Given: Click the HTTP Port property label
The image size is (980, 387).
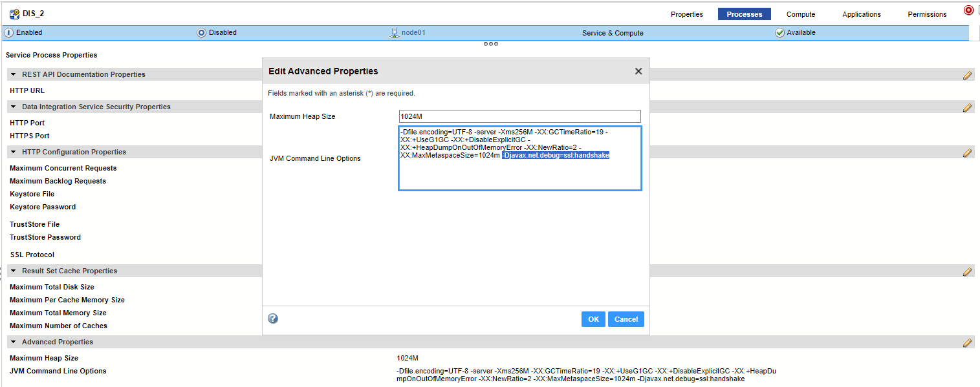Looking at the screenshot, I should click(27, 123).
